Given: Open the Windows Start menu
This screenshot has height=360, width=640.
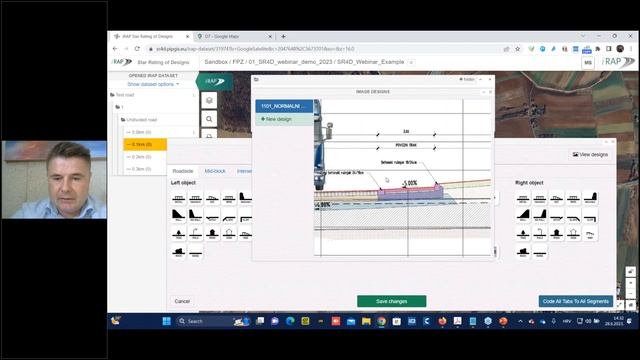Looking at the screenshot, I should pos(167,321).
